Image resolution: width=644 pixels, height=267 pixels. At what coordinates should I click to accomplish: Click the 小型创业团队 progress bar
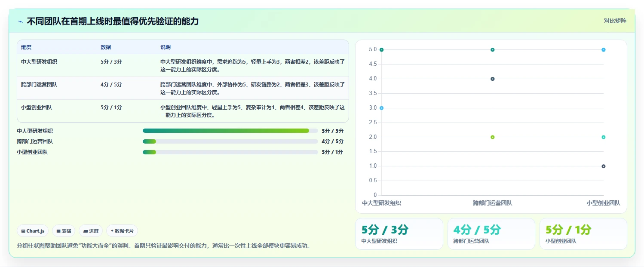(x=230, y=152)
